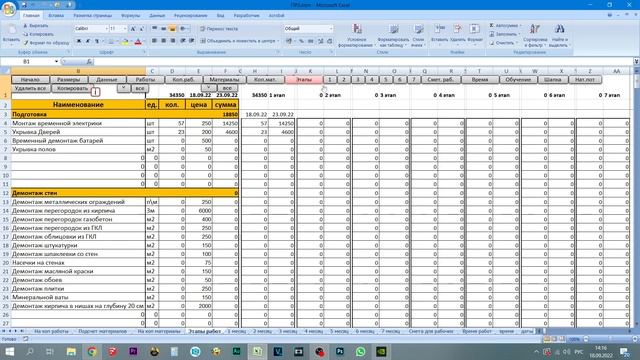Image resolution: width=640 pixels, height=360 pixels.
Task: Switch to the Рецензирование ribbon tab
Action: point(190,16)
